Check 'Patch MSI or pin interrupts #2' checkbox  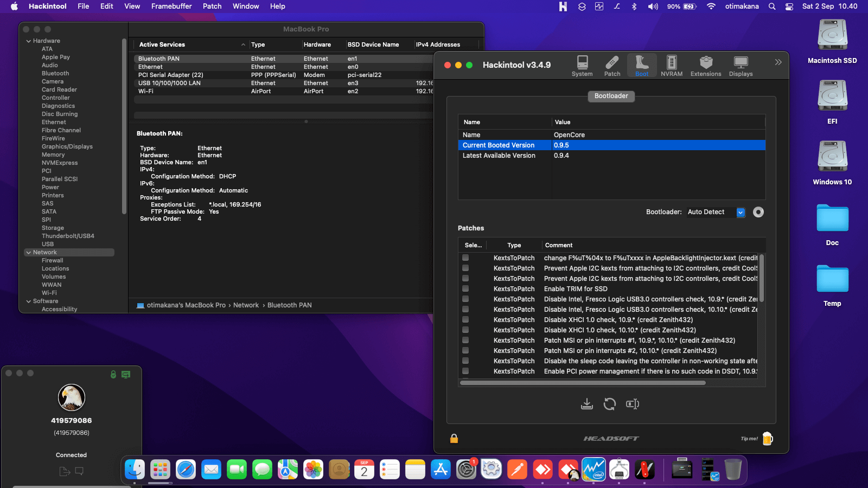(465, 350)
